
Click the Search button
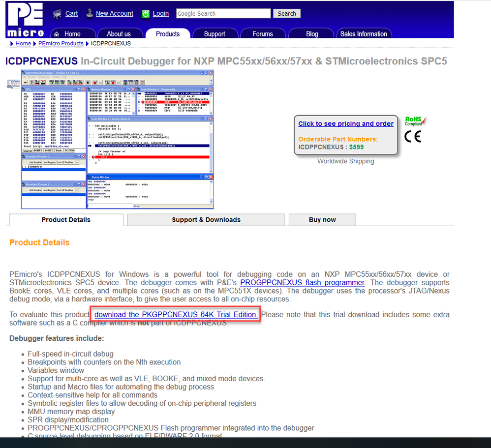(286, 13)
